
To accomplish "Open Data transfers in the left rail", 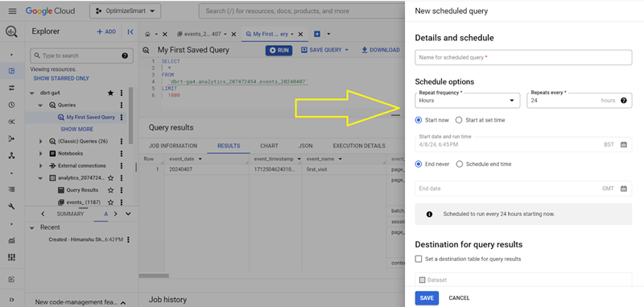I will [11, 88].
